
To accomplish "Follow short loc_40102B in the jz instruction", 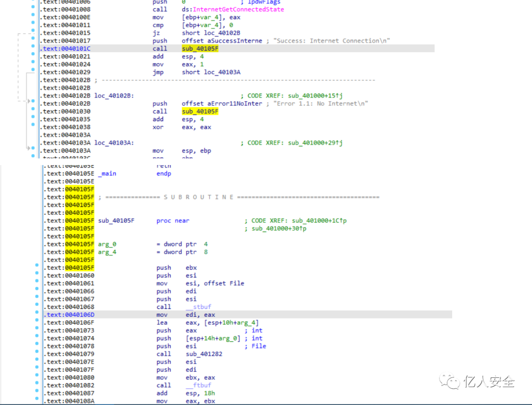I will (211, 33).
